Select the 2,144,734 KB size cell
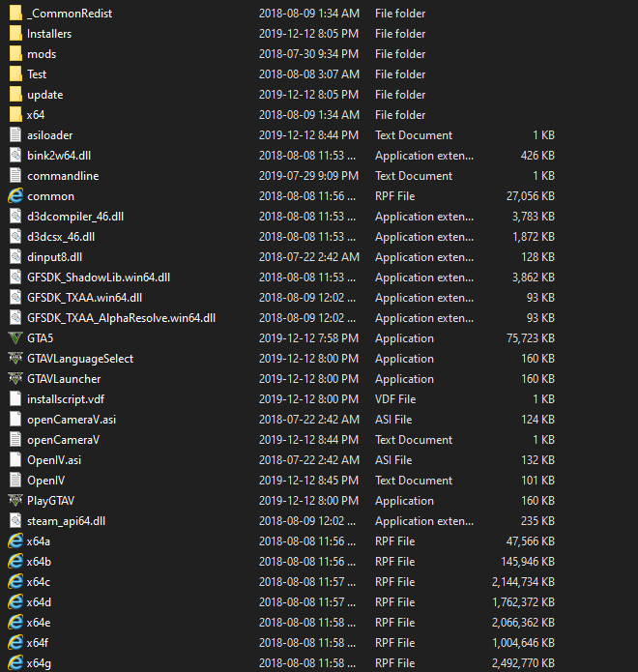The height and width of the screenshot is (672, 638). pos(523,582)
